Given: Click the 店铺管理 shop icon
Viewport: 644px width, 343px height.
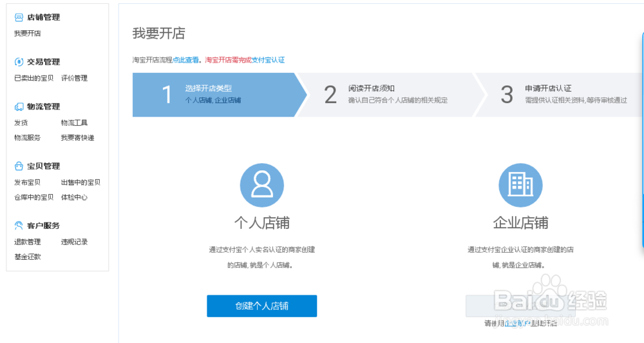Looking at the screenshot, I should [19, 17].
